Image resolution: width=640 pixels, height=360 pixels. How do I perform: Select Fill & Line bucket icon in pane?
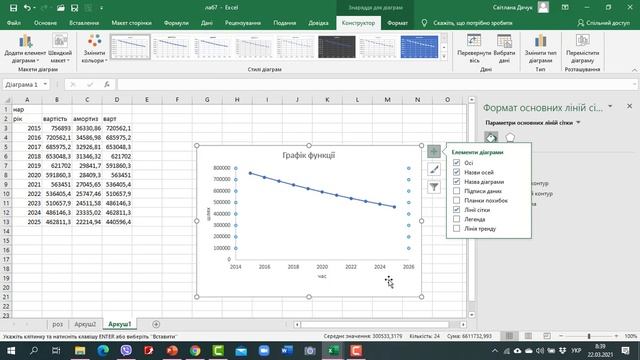coord(491,138)
